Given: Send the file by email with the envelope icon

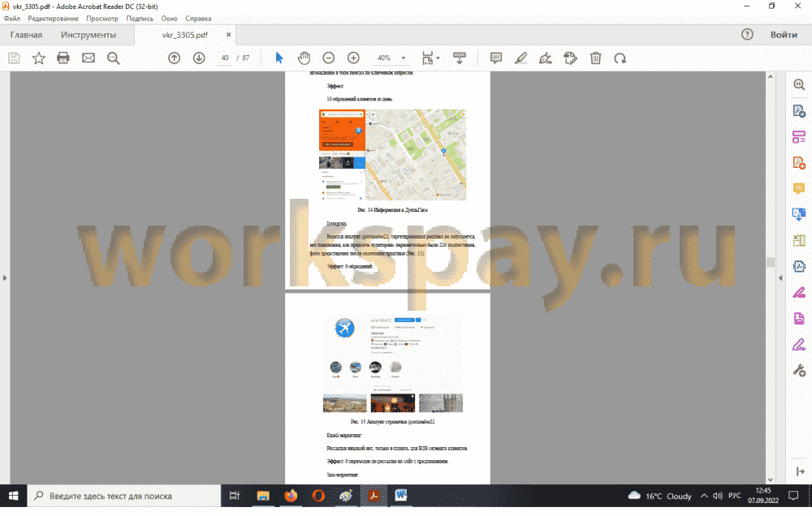Looking at the screenshot, I should tap(89, 58).
